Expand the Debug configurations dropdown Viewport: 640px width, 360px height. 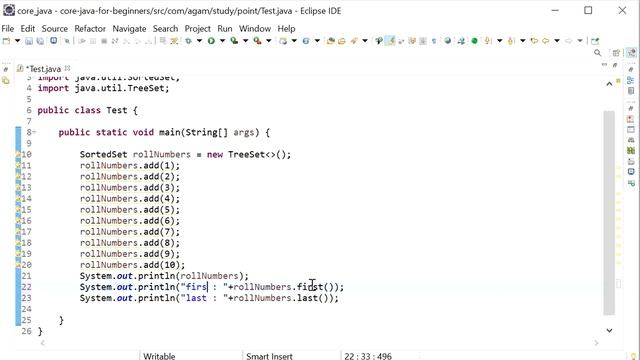[x=199, y=41]
